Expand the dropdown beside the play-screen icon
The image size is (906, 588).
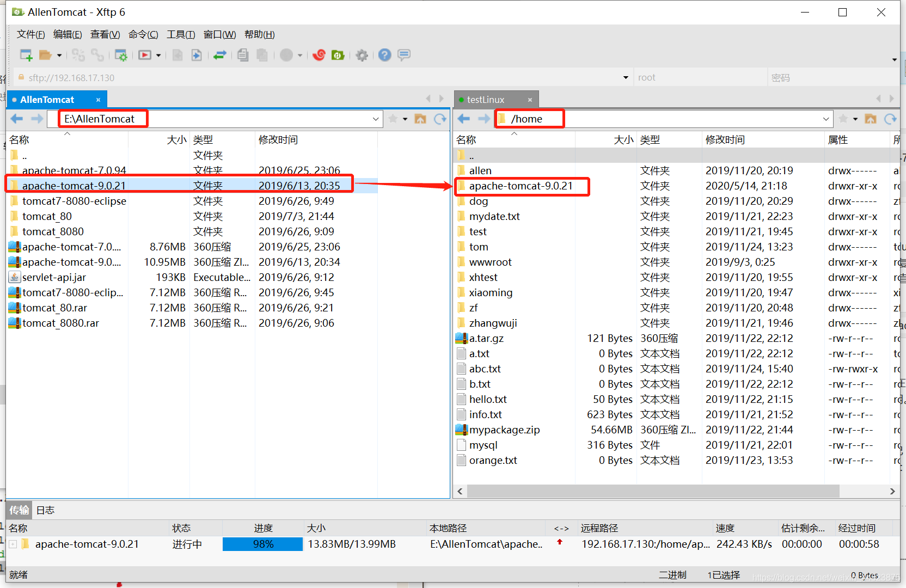(158, 56)
